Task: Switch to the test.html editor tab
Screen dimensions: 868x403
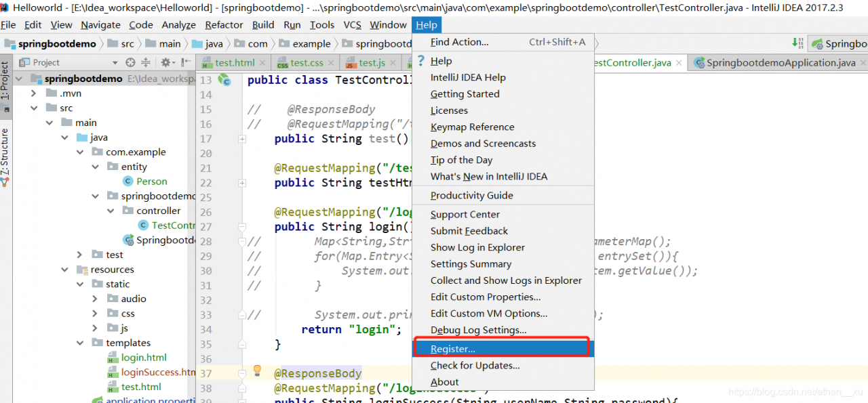Action: point(235,63)
